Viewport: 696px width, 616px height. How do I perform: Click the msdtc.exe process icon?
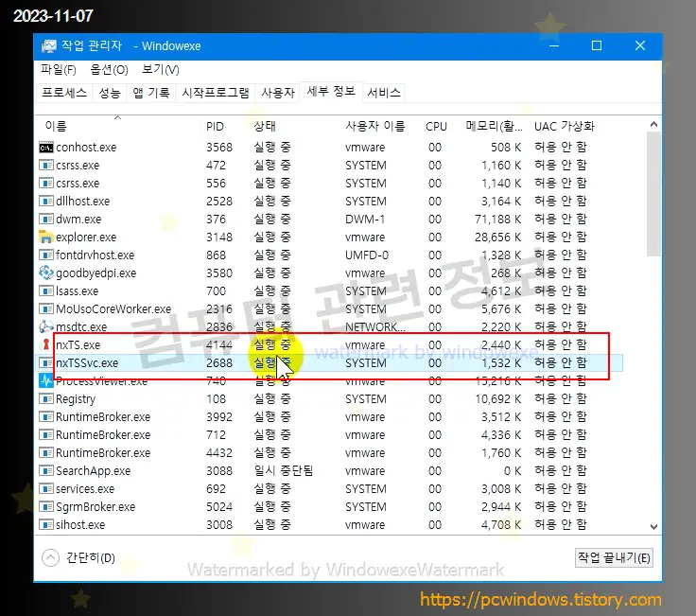[45, 326]
